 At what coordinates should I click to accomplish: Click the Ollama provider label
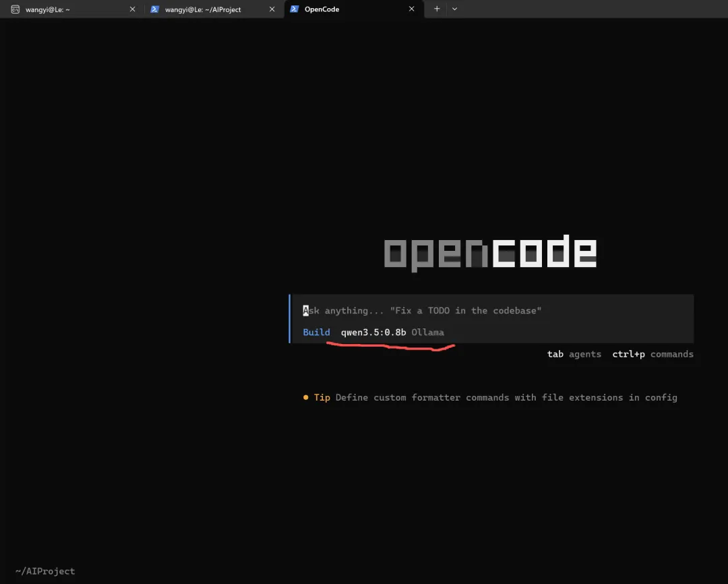tap(427, 332)
